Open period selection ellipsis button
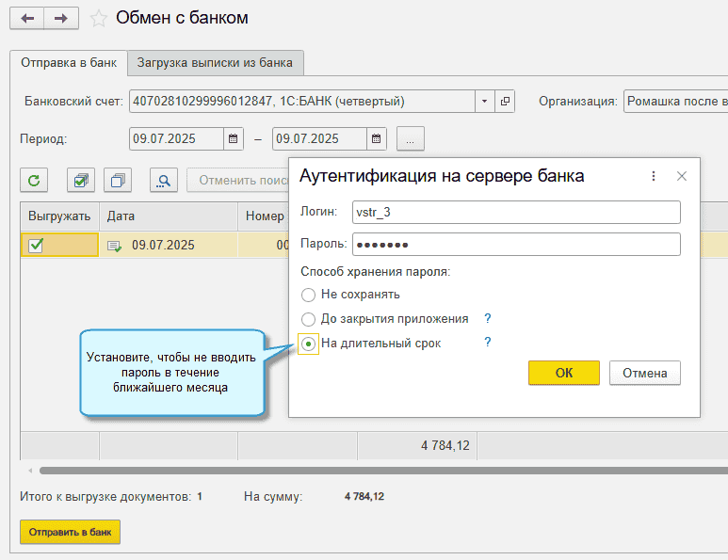Viewport: 728px width, 560px height. tap(411, 138)
